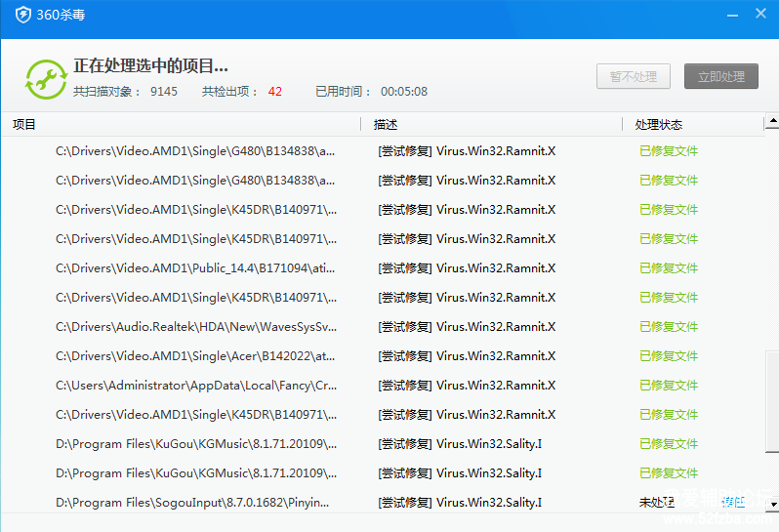
Task: Click 已修复文件 status in the Audio.Realtek row
Action: tap(669, 327)
